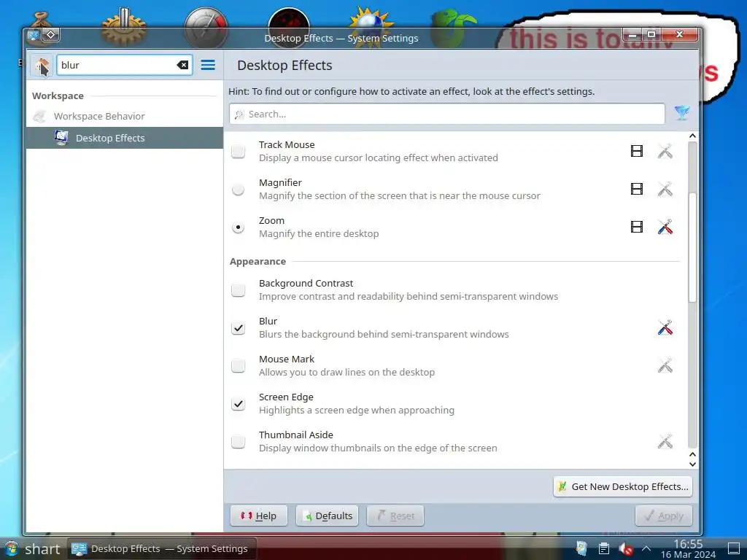The width and height of the screenshot is (747, 560).
Task: Click the scrollbar up arrow at top
Action: [692, 136]
